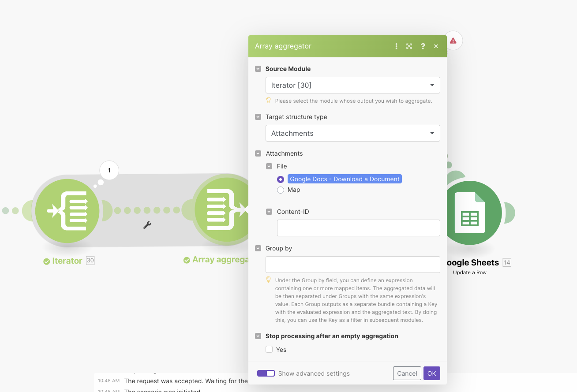Image resolution: width=577 pixels, height=392 pixels.
Task: Collapse the Attachments section
Action: [x=258, y=153]
